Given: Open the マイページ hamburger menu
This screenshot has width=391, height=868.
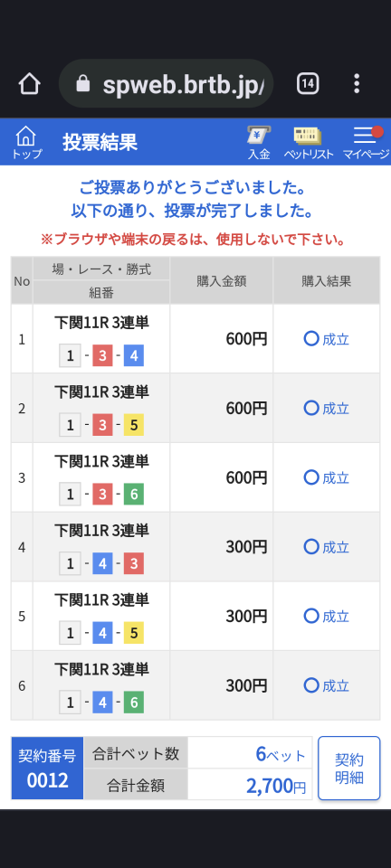Looking at the screenshot, I should 366,142.
